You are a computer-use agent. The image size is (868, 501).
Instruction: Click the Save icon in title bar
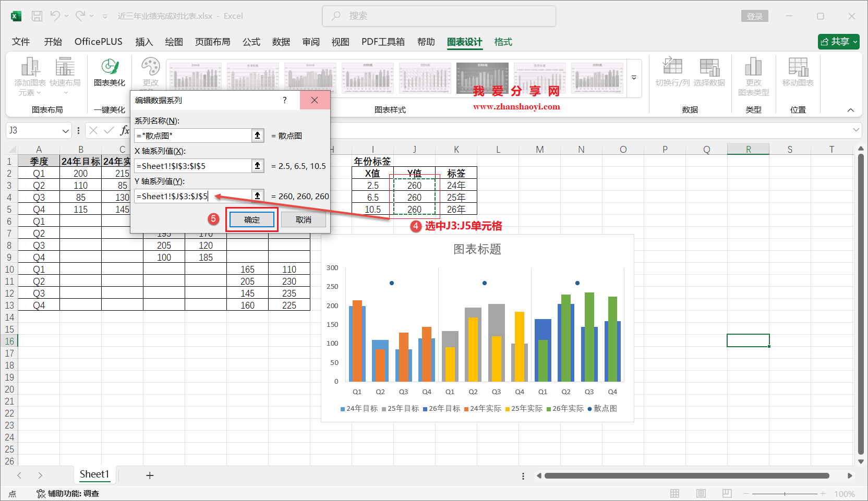pos(37,16)
